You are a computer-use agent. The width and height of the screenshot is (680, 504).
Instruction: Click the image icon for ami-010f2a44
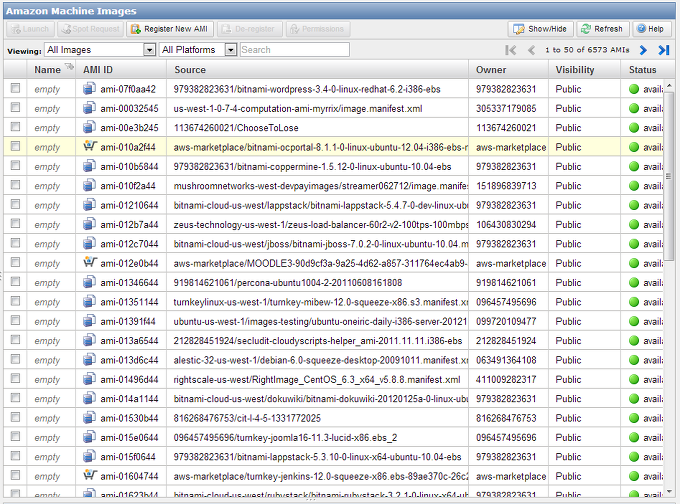[89, 186]
